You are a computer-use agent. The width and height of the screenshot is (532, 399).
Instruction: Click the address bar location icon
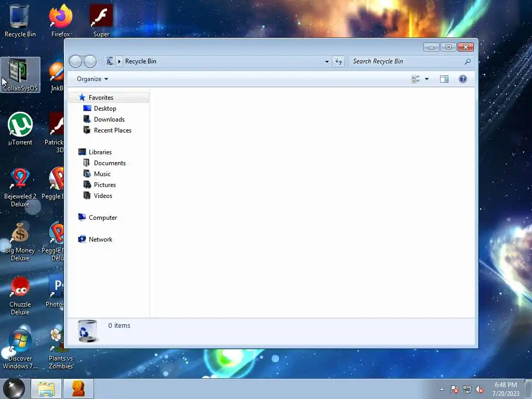pyautogui.click(x=110, y=61)
